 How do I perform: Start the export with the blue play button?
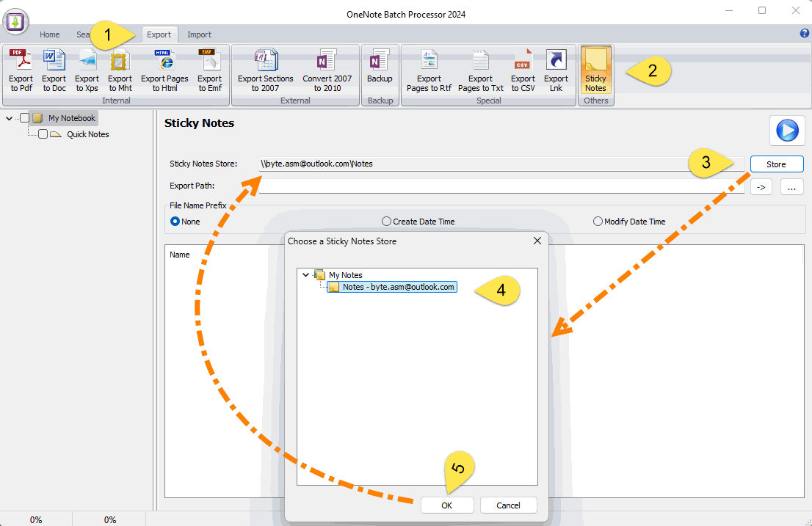click(786, 130)
